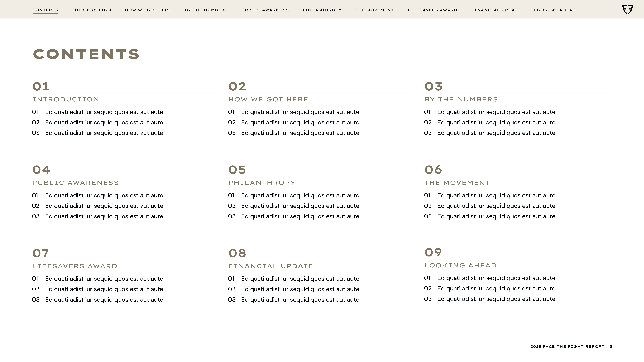Select item 03 under Introduction section
This screenshot has width=644, height=362.
pos(97,133)
